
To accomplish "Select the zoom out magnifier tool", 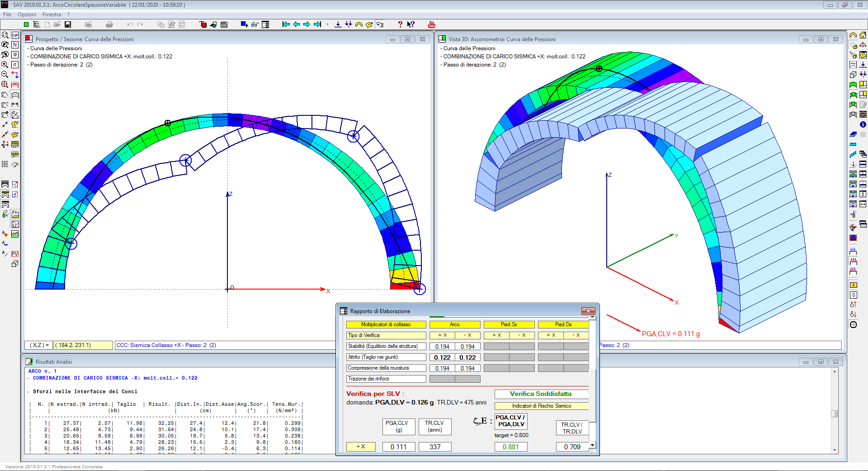I will point(5,75).
